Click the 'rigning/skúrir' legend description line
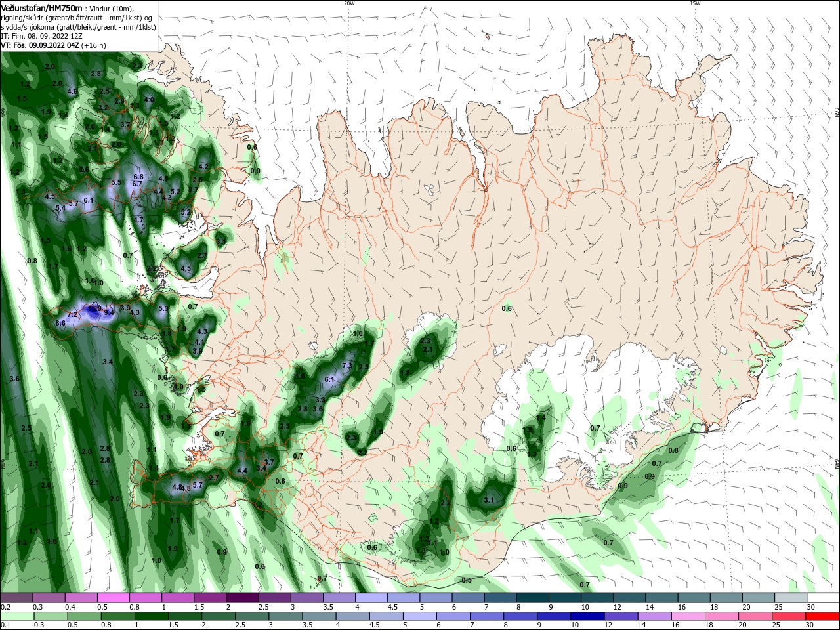Viewport: 840px width, 630px height. tap(77, 18)
